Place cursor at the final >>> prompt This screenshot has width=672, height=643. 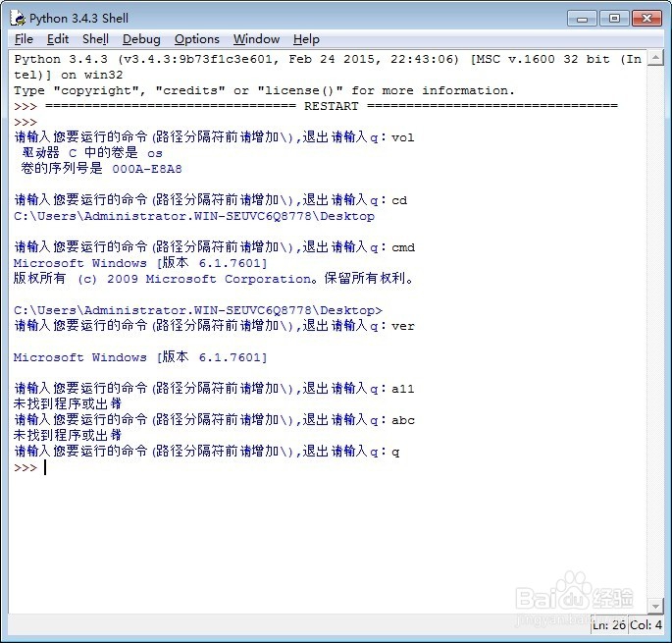45,467
